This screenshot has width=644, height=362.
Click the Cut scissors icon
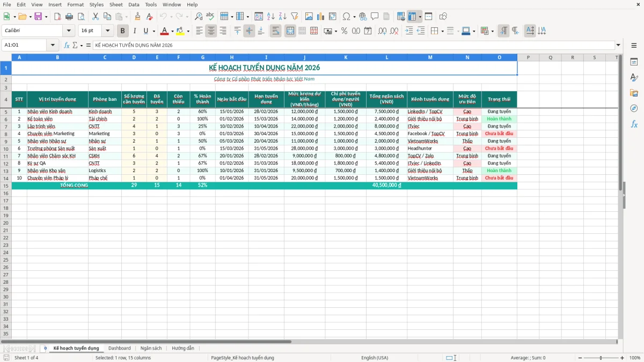(96, 17)
